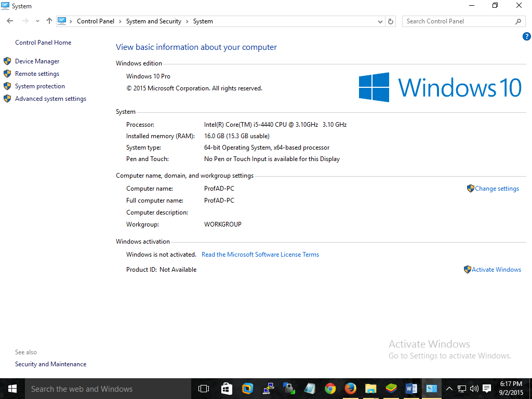Launch Google Chrome from the taskbar
The width and height of the screenshot is (532, 399).
pyautogui.click(x=330, y=389)
